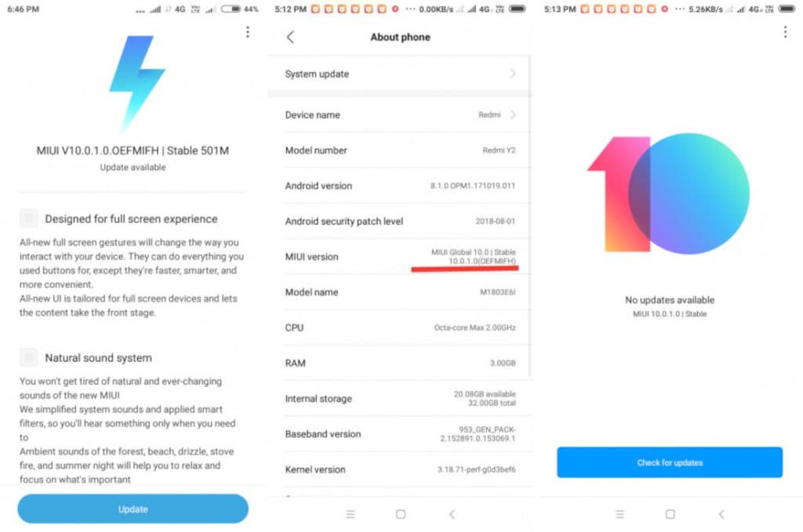The image size is (803, 532).
Task: Open Android version row
Action: 400,186
